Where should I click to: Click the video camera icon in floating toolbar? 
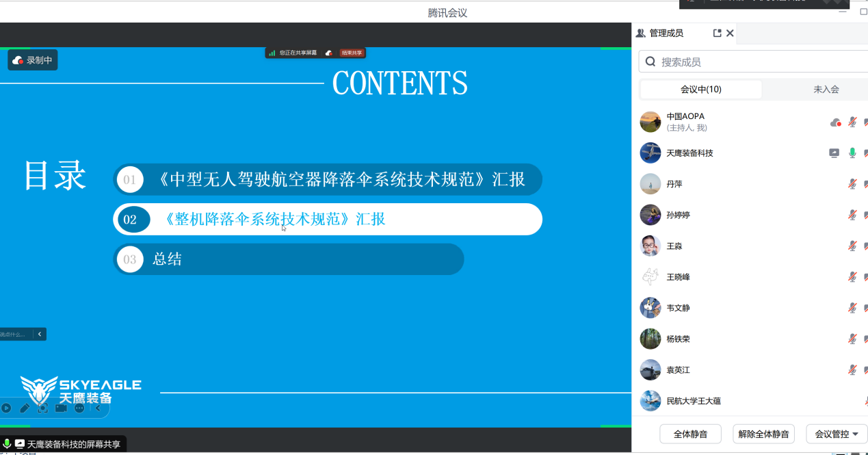click(x=61, y=408)
